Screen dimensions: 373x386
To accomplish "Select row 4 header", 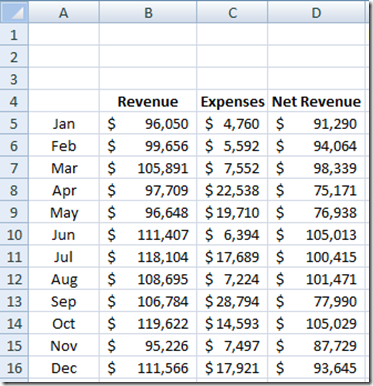I will tap(14, 101).
